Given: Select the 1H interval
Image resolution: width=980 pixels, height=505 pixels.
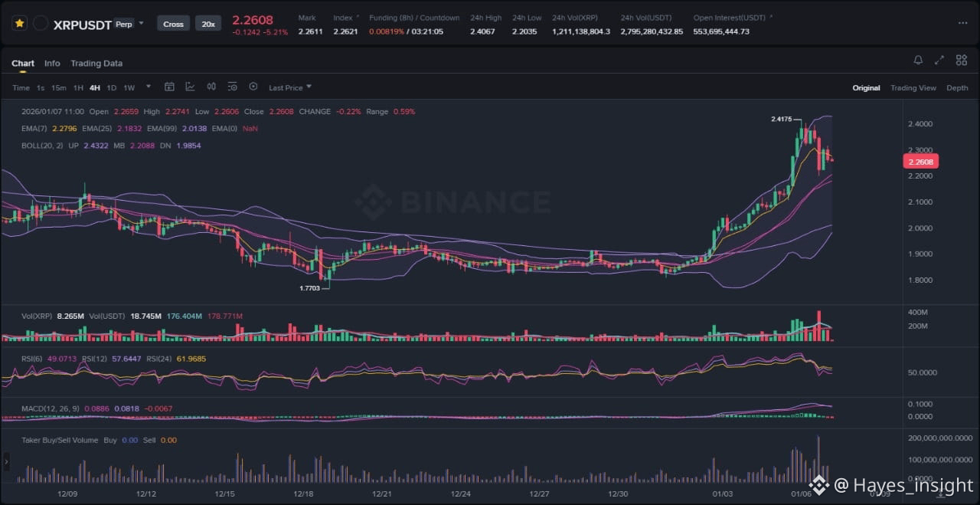Looking at the screenshot, I should (x=78, y=88).
